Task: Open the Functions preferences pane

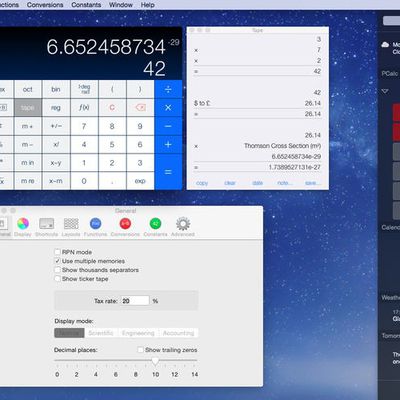Action: pyautogui.click(x=95, y=227)
